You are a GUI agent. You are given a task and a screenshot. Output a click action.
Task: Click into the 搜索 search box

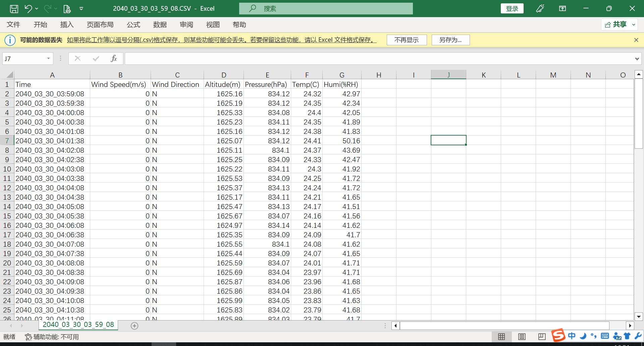(x=326, y=9)
